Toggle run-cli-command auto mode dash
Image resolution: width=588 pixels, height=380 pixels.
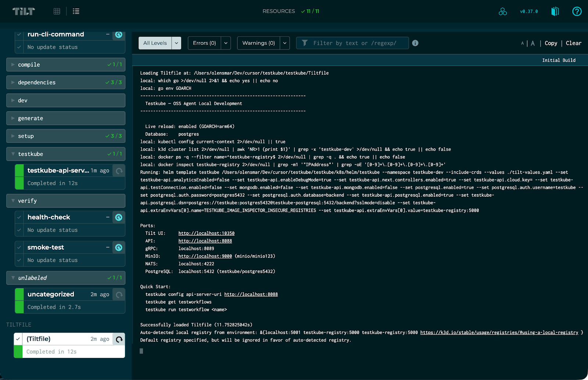(108, 34)
